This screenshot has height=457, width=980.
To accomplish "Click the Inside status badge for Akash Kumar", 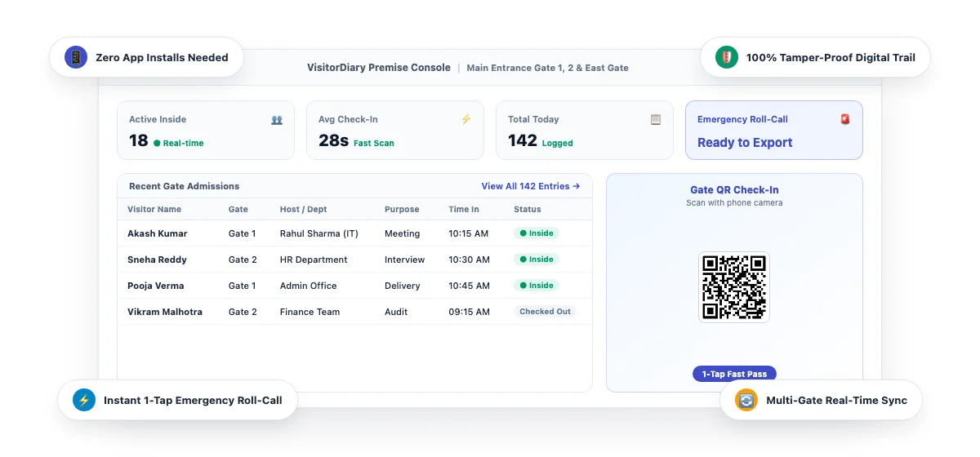I will pyautogui.click(x=537, y=233).
